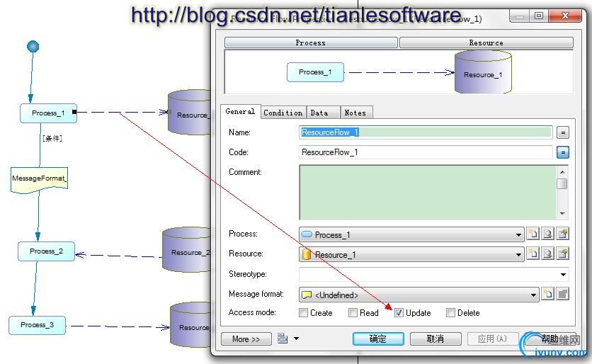This screenshot has width=592, height=364.
Task: Click Process_1 symbol in dialog preview
Action: [315, 72]
